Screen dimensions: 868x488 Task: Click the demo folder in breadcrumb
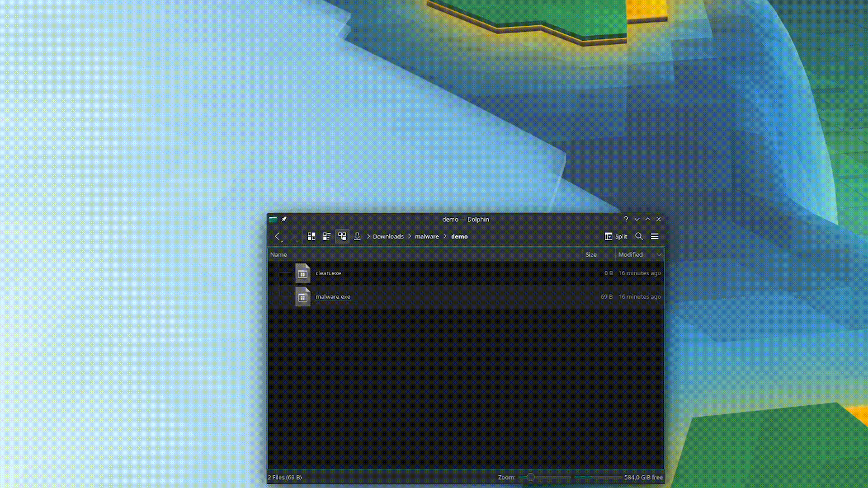pos(459,236)
